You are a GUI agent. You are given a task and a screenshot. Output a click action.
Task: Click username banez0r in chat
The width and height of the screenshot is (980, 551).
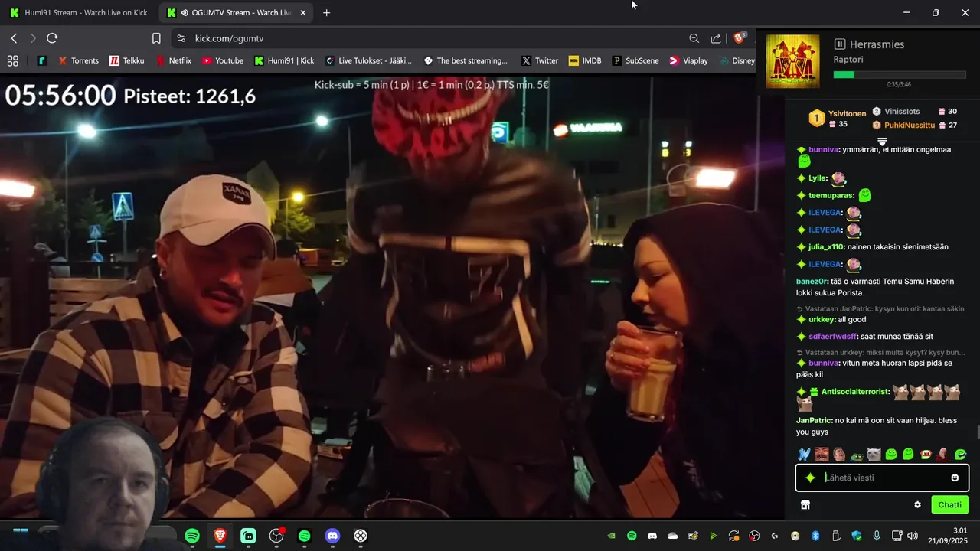[x=812, y=282]
